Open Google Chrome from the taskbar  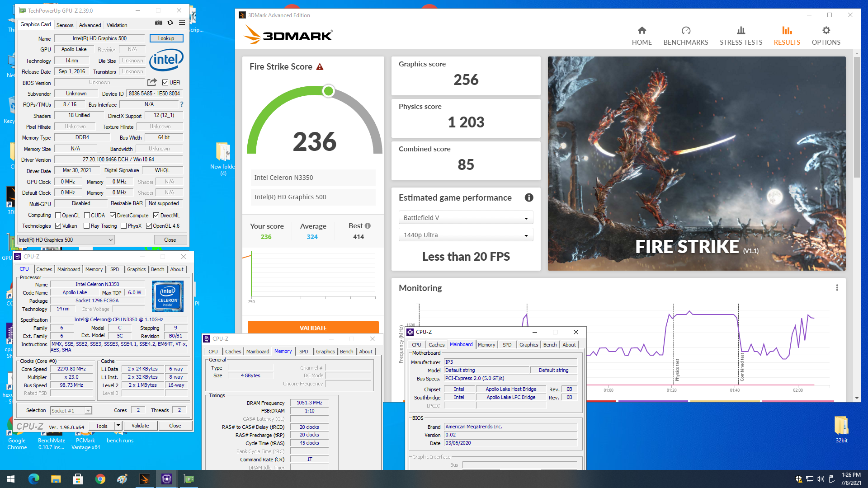click(x=100, y=479)
